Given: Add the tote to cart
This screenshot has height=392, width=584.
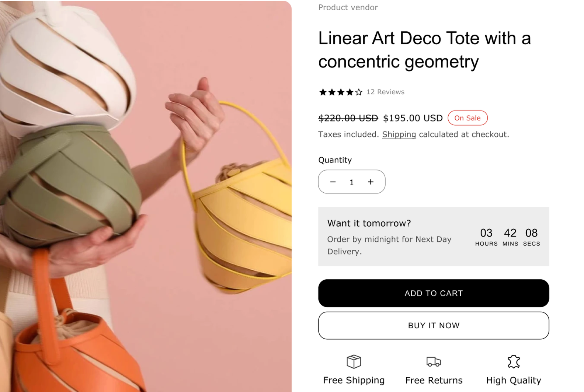Looking at the screenshot, I should [x=434, y=293].
